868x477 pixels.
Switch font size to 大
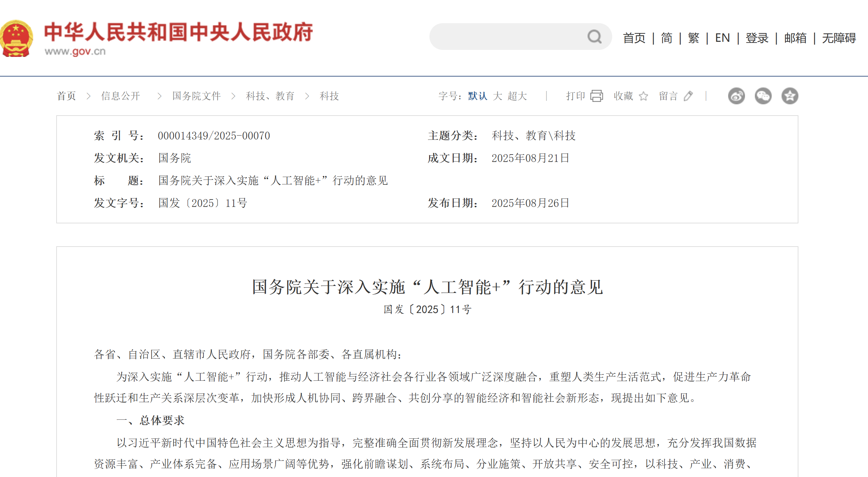497,96
